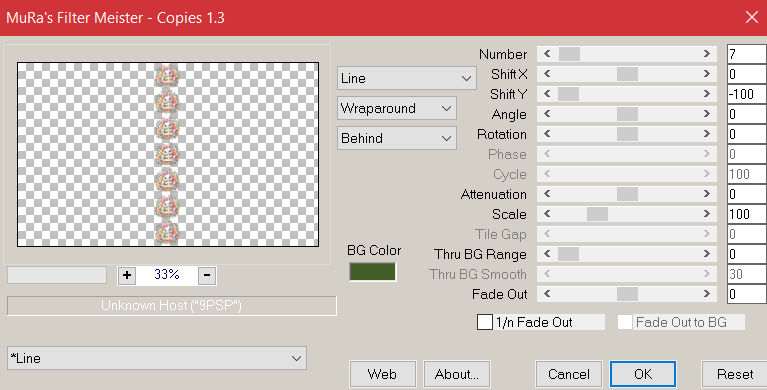The width and height of the screenshot is (767, 390).
Task: Click the Fade Out value field
Action: pyautogui.click(x=746, y=294)
